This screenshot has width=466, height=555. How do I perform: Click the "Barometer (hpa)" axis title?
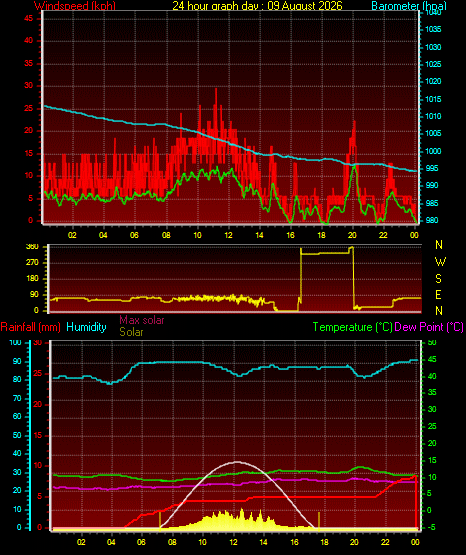point(409,5)
